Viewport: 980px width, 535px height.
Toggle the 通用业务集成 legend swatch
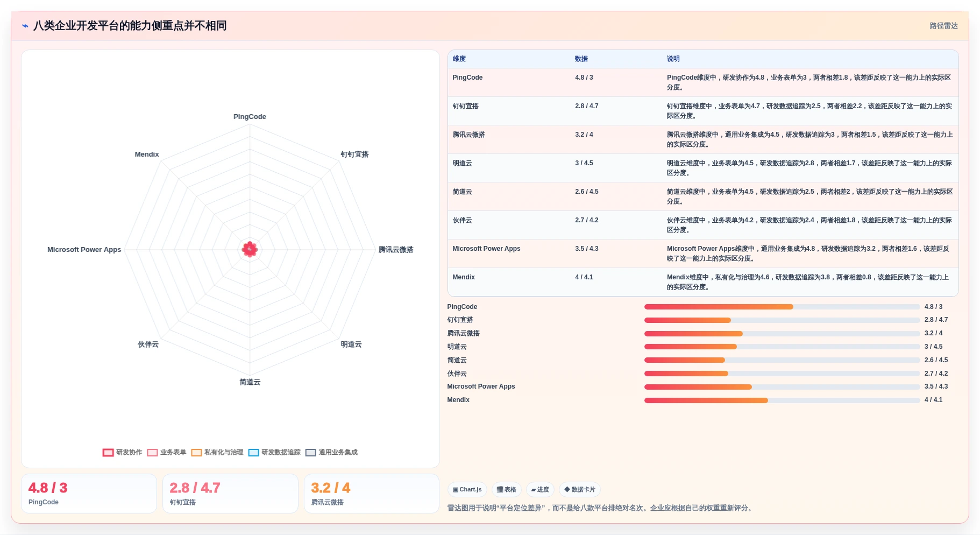click(x=311, y=453)
